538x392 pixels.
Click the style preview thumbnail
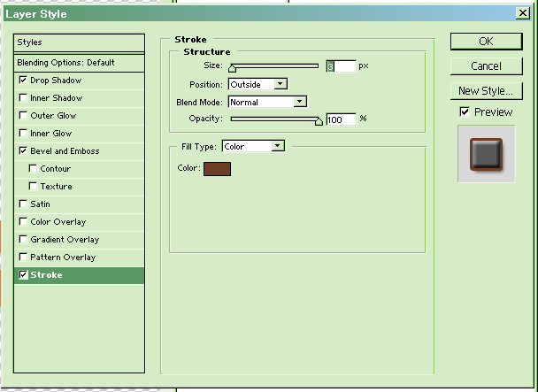pyautogui.click(x=486, y=154)
